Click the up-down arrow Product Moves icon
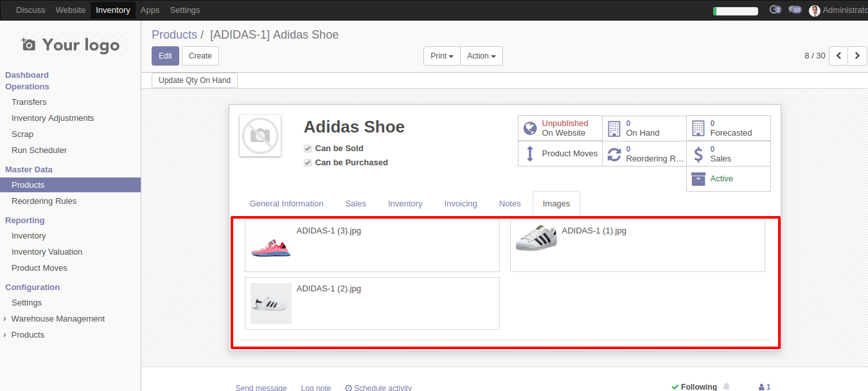868x391 pixels. coord(530,154)
